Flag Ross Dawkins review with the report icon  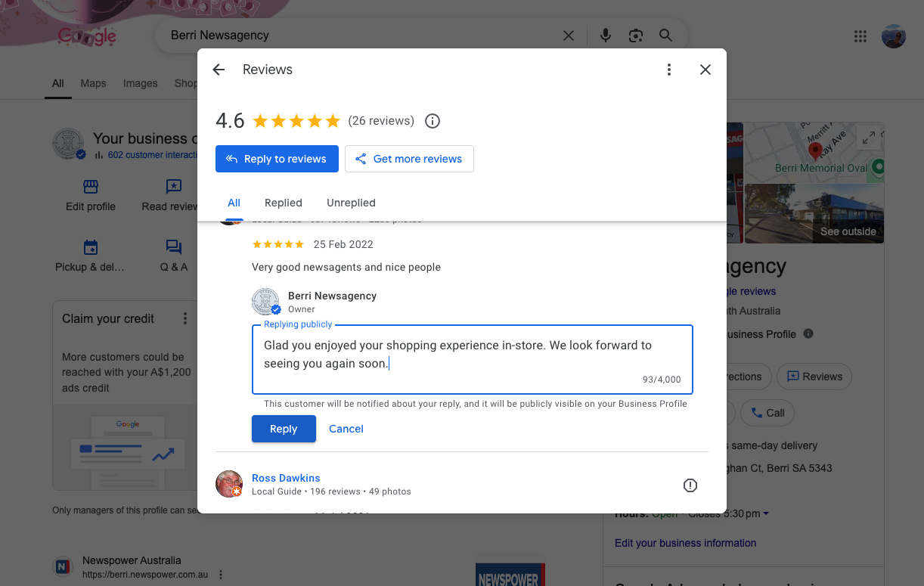tap(690, 485)
